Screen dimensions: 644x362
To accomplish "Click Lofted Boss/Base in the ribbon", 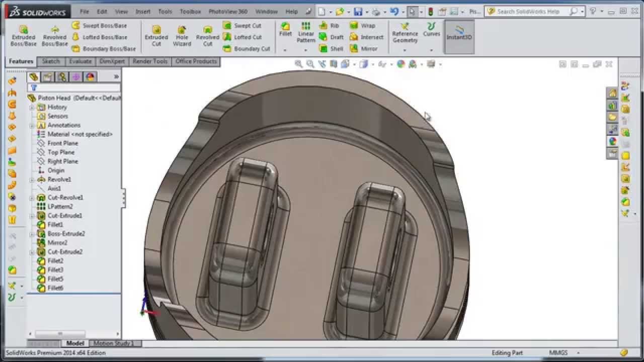I will coord(99,37).
